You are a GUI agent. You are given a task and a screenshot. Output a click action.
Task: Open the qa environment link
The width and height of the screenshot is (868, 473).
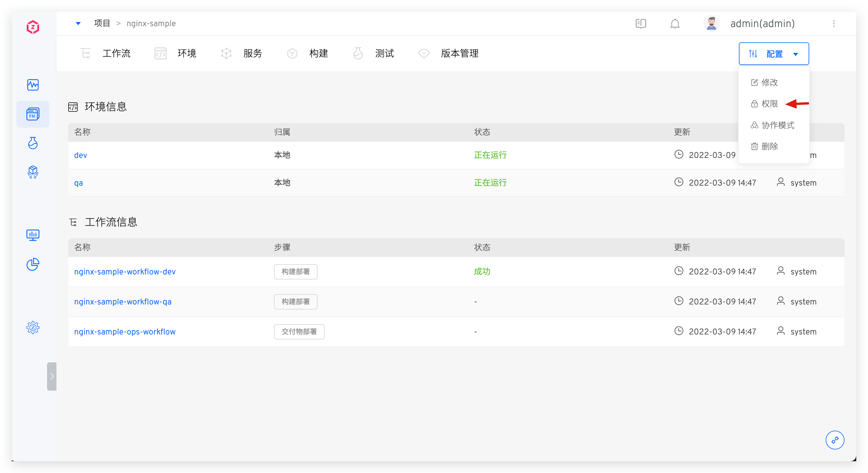click(79, 183)
